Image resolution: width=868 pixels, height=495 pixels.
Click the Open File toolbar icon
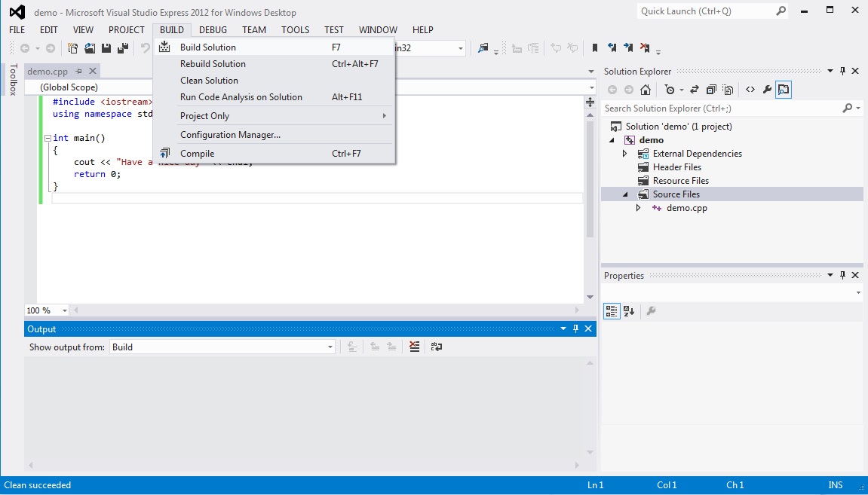(90, 48)
